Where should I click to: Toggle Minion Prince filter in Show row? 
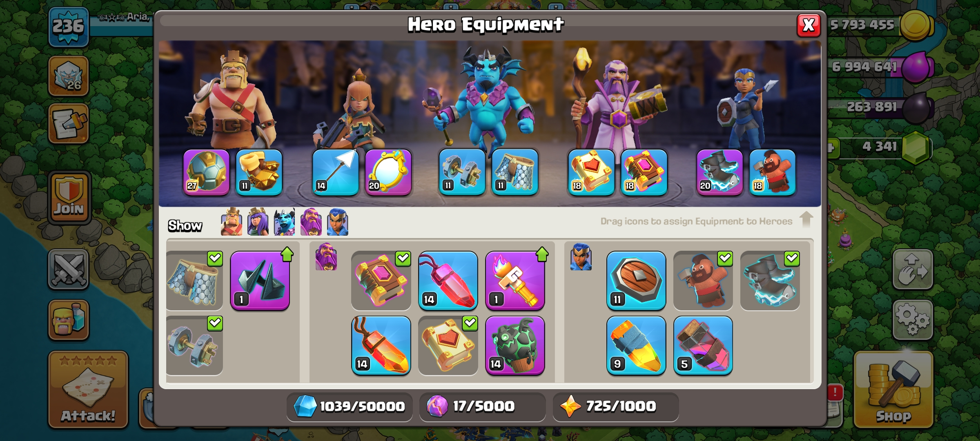click(285, 222)
